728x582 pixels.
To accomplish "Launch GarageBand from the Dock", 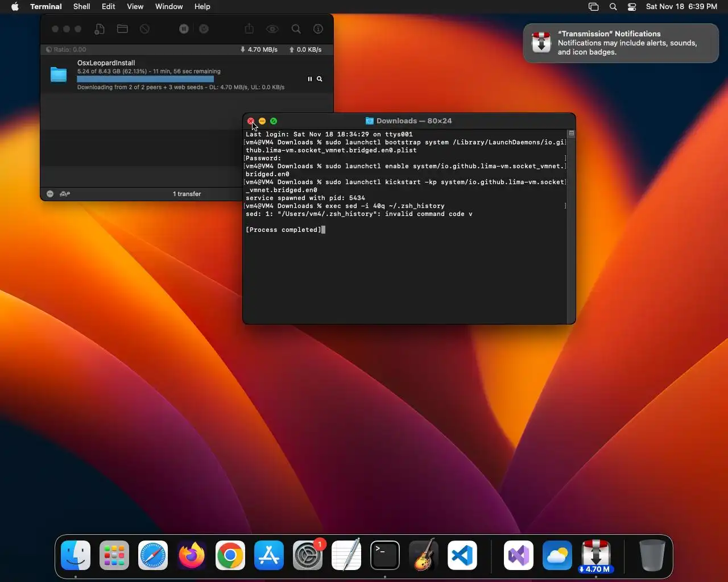I will tap(424, 555).
